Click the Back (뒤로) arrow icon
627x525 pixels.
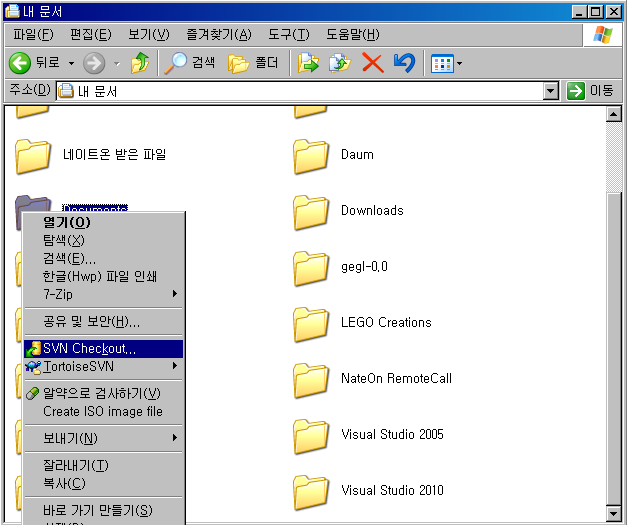(20, 63)
